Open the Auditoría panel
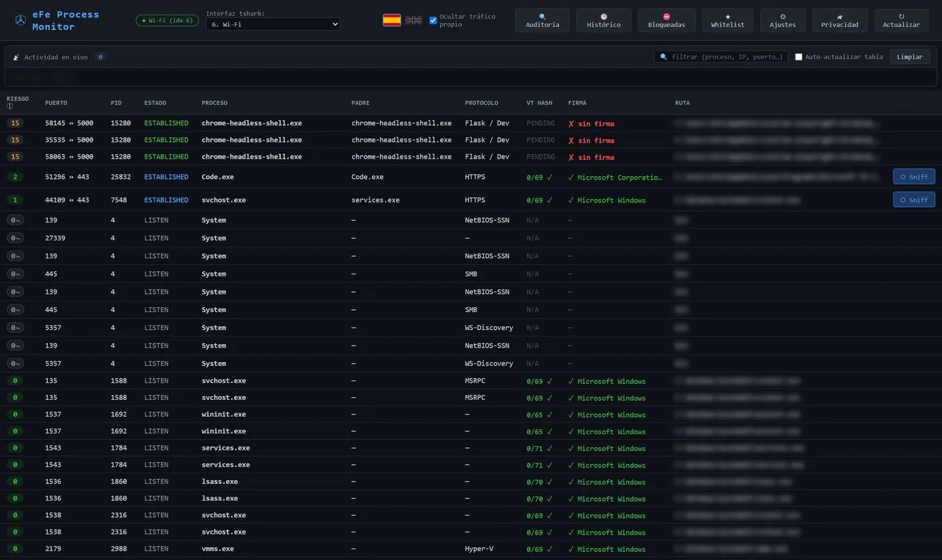Image resolution: width=942 pixels, height=560 pixels. click(542, 20)
